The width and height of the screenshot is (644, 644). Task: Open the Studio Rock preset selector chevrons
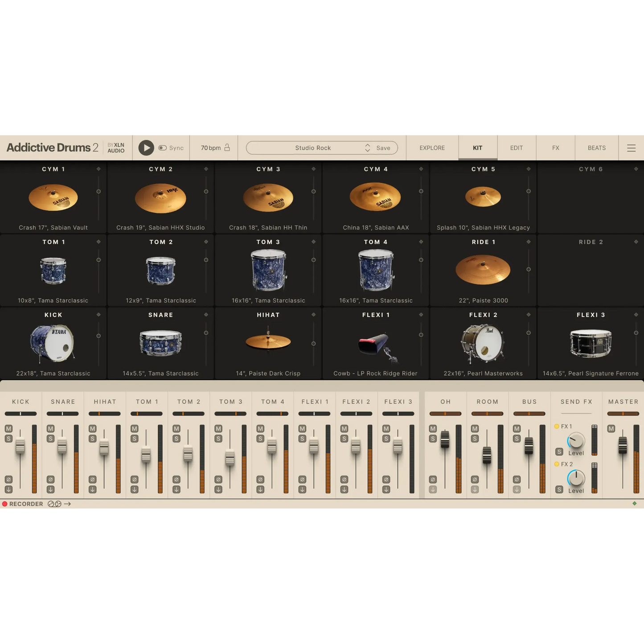click(x=367, y=148)
